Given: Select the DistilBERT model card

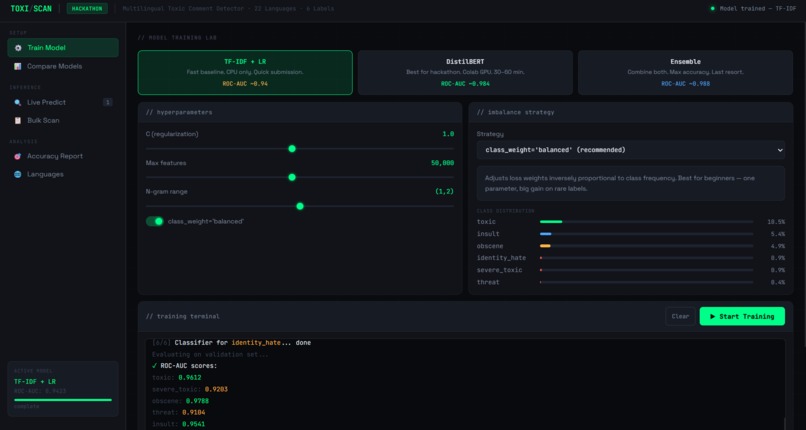Looking at the screenshot, I should (x=465, y=72).
